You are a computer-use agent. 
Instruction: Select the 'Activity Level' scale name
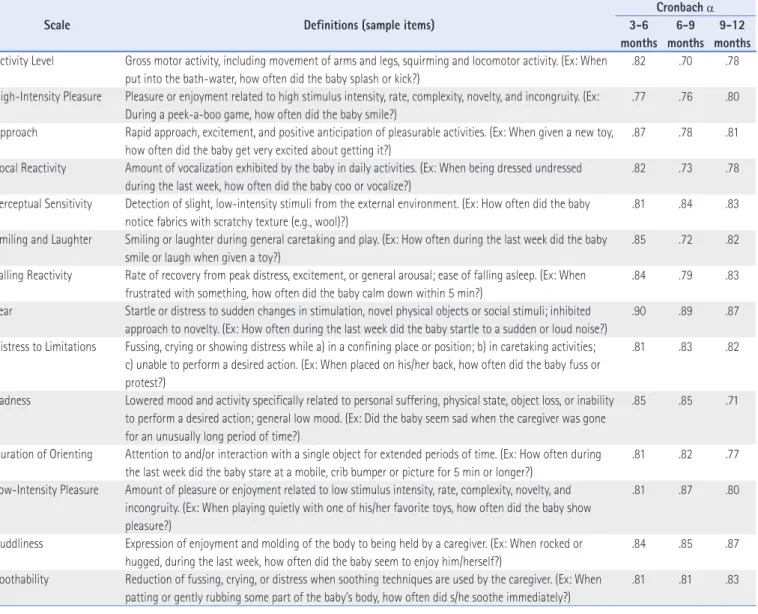pos(27,61)
